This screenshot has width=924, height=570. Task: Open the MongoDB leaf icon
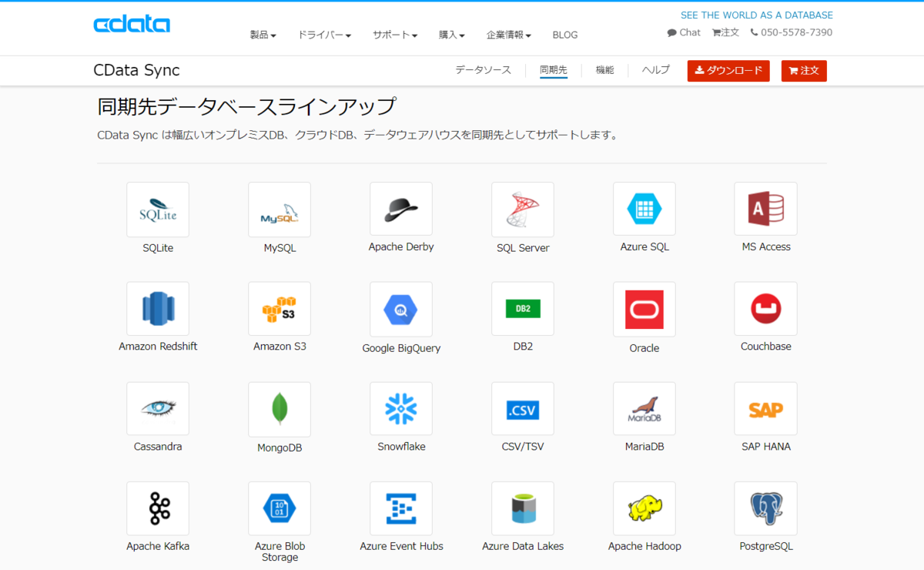tap(280, 409)
